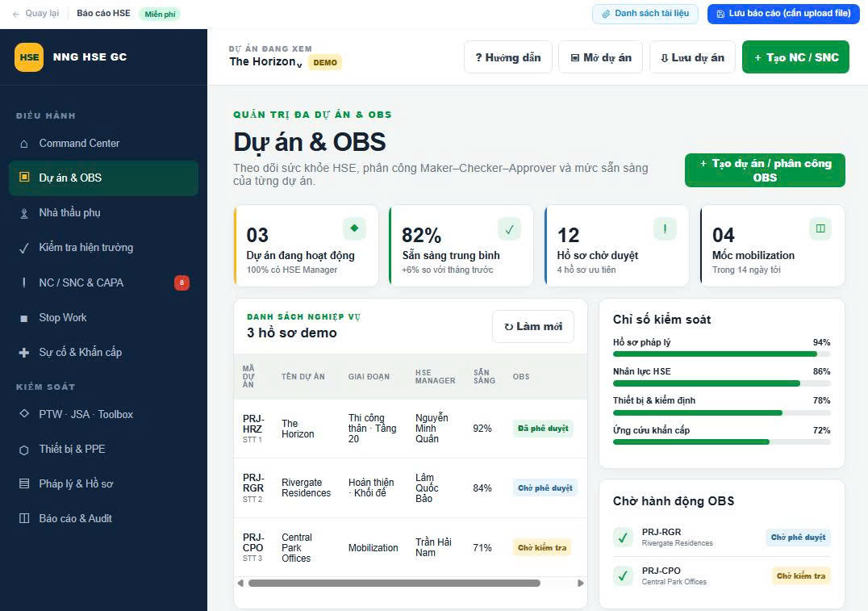
Task: Open Sự cố & Khẩn cấp section
Action: tap(103, 352)
